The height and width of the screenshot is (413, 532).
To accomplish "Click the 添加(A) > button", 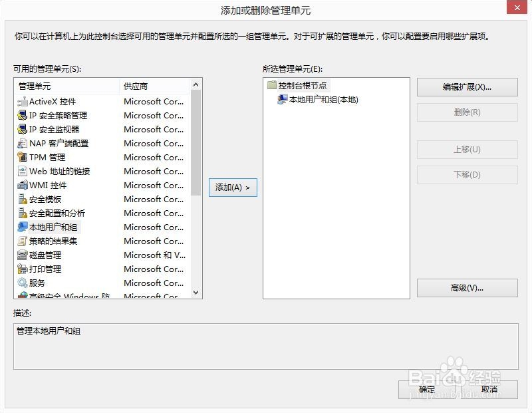I will 233,188.
